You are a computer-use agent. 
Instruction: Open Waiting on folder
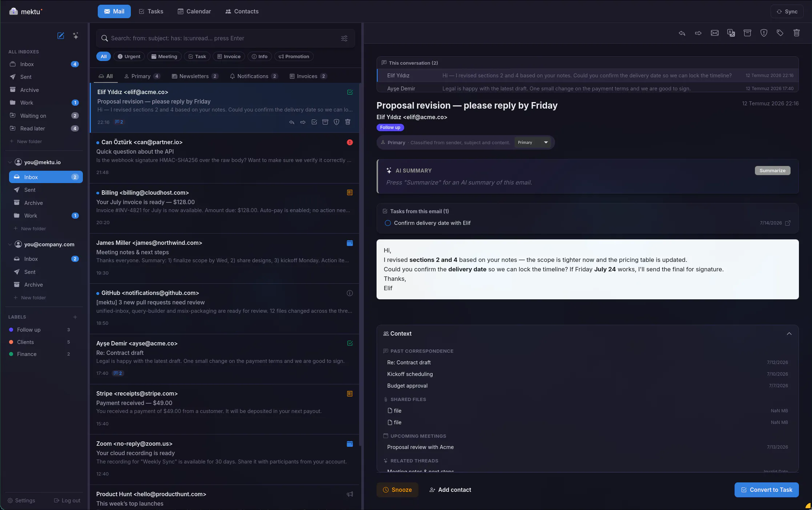coord(44,116)
